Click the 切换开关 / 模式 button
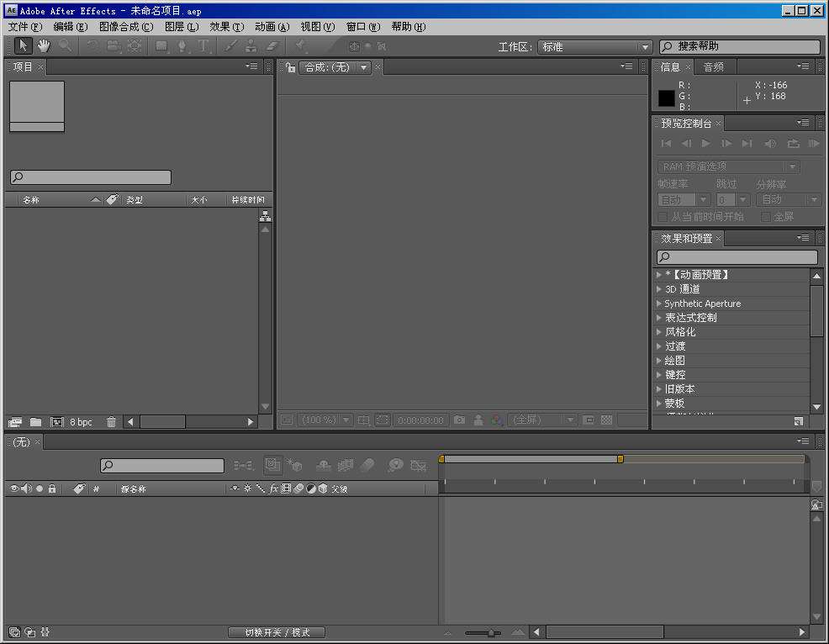 (277, 632)
